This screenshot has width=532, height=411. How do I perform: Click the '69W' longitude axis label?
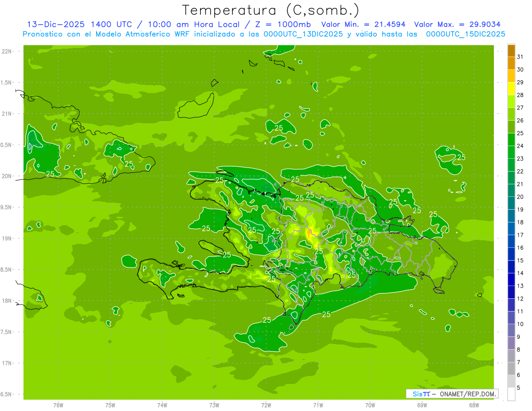[x=422, y=405]
